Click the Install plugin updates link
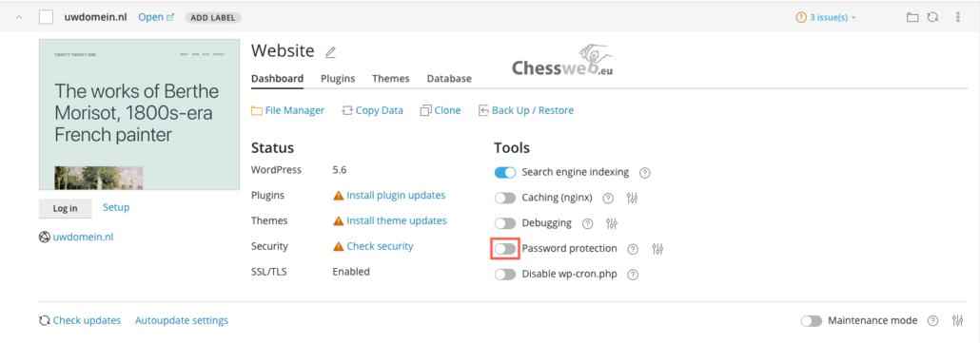 [x=396, y=195]
